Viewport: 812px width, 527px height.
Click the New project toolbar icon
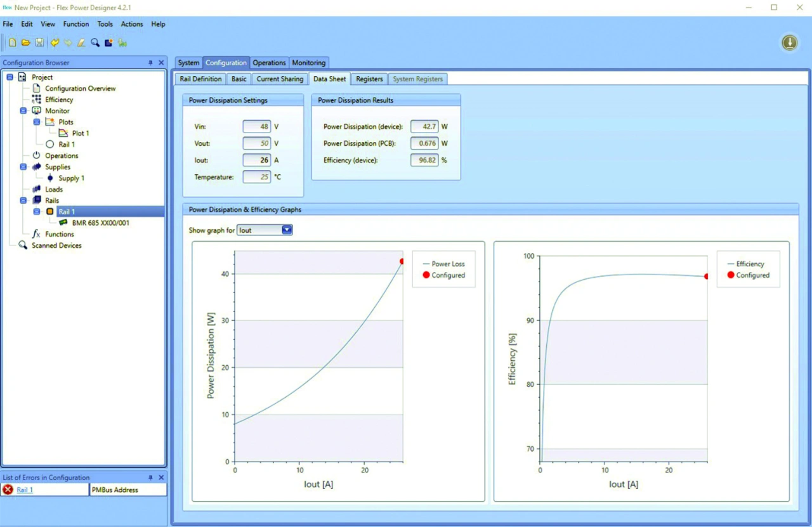[x=13, y=42]
